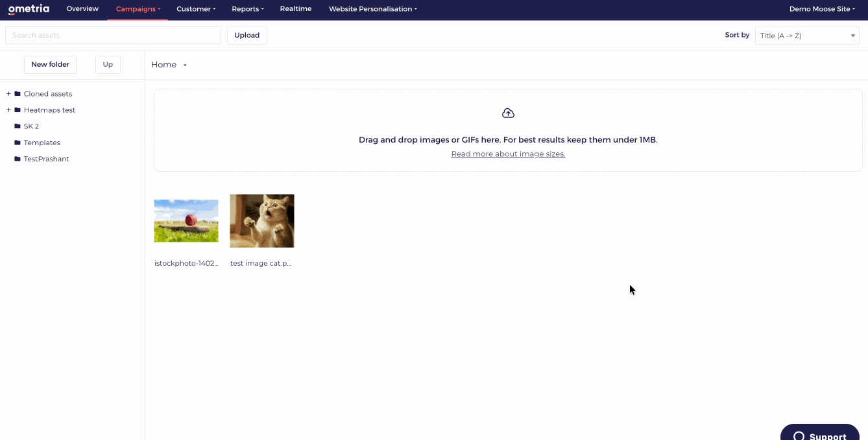Image resolution: width=868 pixels, height=440 pixels.
Task: Open Read more about image sizes link
Action: click(508, 154)
